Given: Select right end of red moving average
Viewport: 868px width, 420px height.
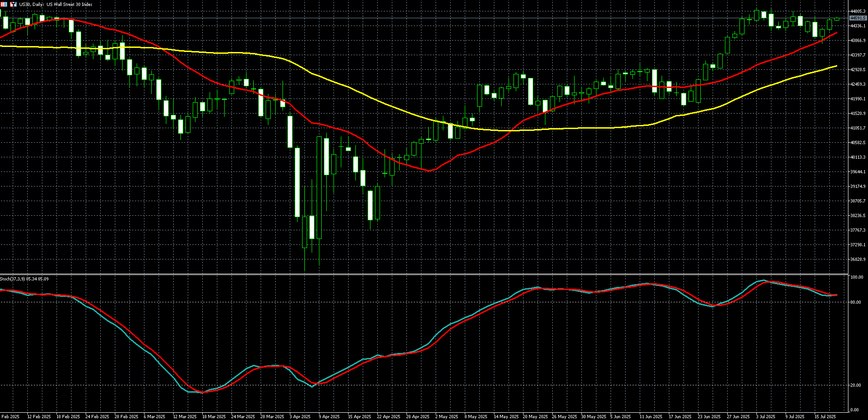Looking at the screenshot, I should [x=836, y=33].
